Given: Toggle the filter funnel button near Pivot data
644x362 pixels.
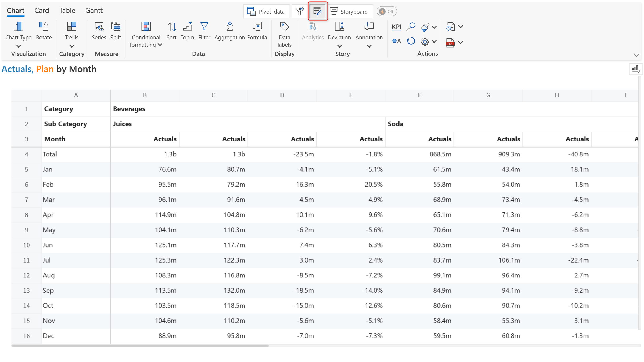Looking at the screenshot, I should [x=299, y=11].
